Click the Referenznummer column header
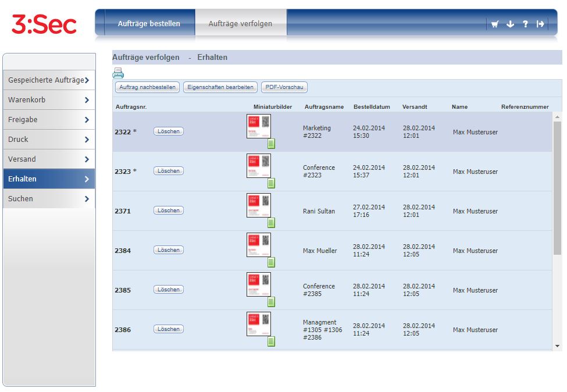 pos(525,106)
